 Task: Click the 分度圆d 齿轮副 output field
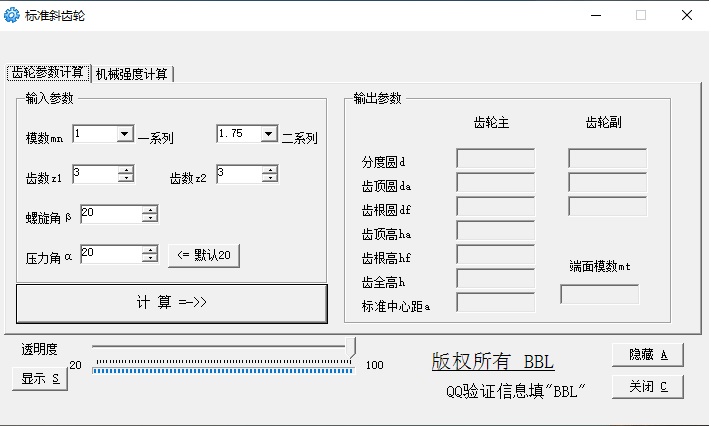608,158
